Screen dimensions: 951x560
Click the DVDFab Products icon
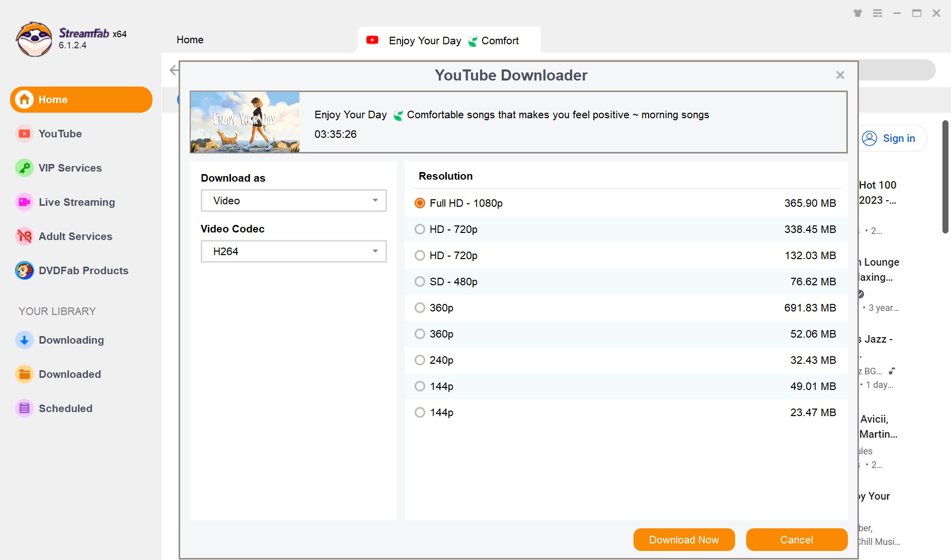[24, 271]
